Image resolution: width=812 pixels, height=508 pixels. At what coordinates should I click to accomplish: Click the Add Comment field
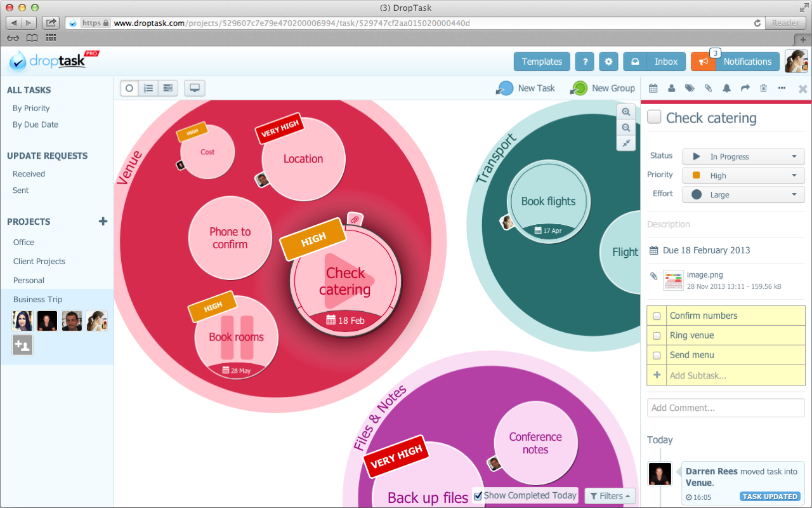[725, 408]
